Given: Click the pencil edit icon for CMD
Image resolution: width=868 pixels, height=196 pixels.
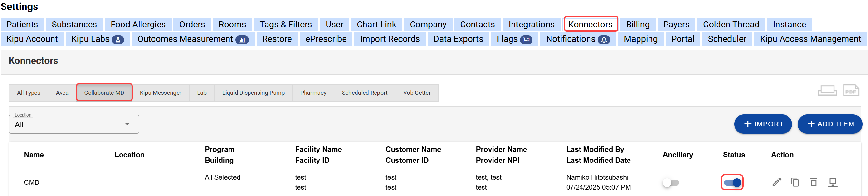Looking at the screenshot, I should [776, 182].
